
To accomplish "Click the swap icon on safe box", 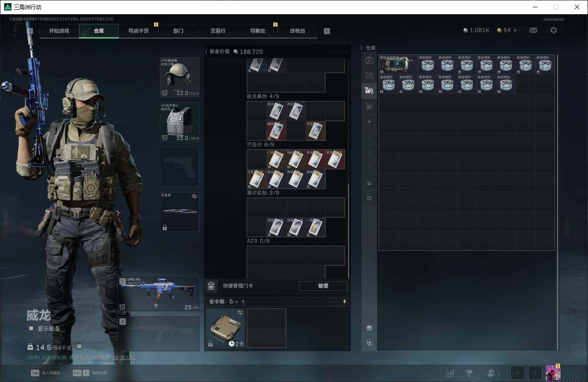I will pos(239,313).
